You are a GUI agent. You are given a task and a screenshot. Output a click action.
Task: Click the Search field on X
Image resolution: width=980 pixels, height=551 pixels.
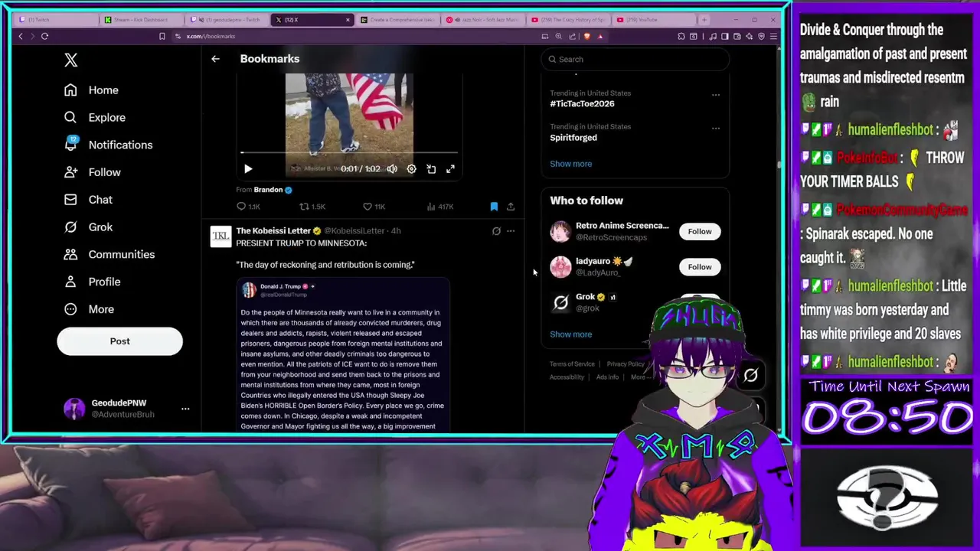[x=635, y=59]
